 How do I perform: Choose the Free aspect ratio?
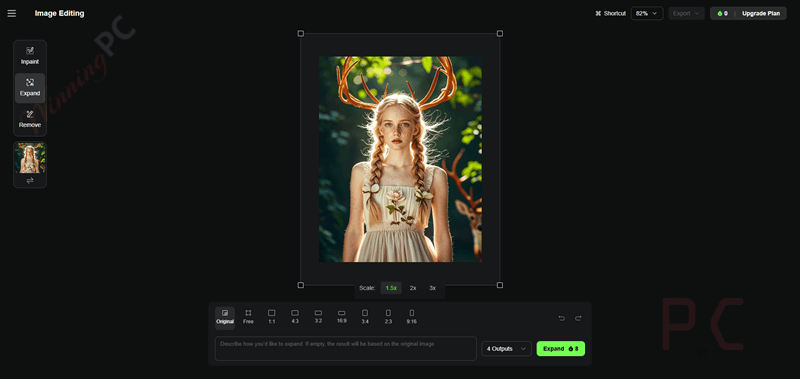248,317
